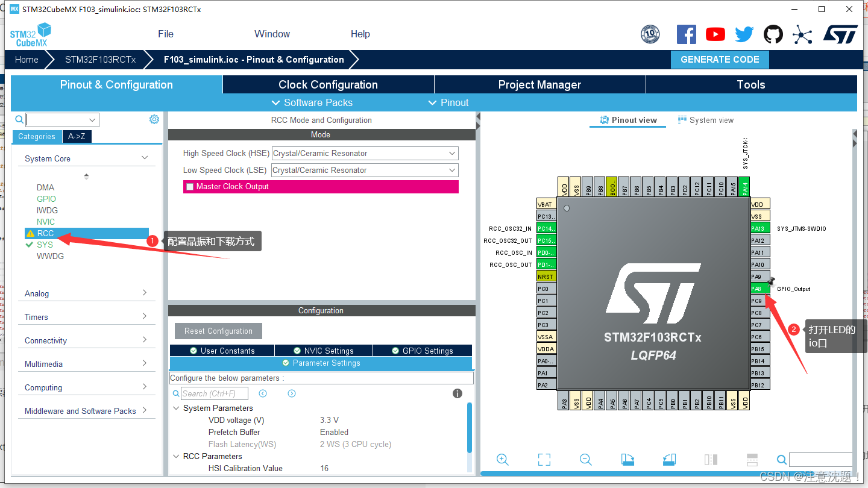
Task: Rotate chip view counter-clockwise
Action: [x=668, y=460]
